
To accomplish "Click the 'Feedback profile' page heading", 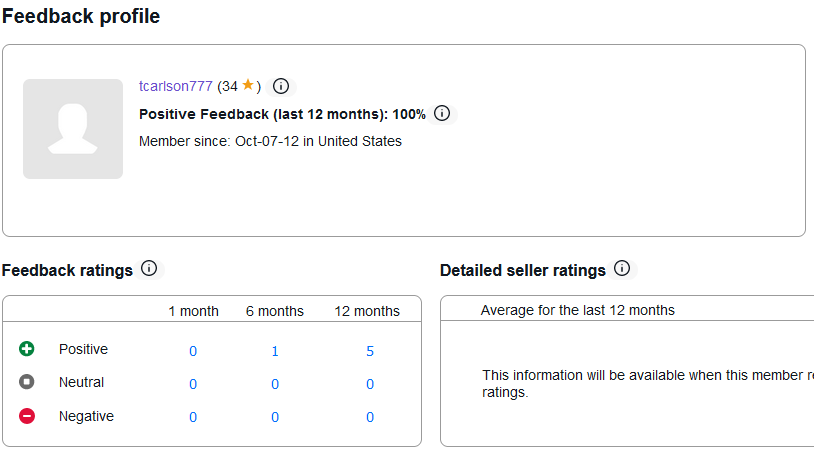I will 81,16.
